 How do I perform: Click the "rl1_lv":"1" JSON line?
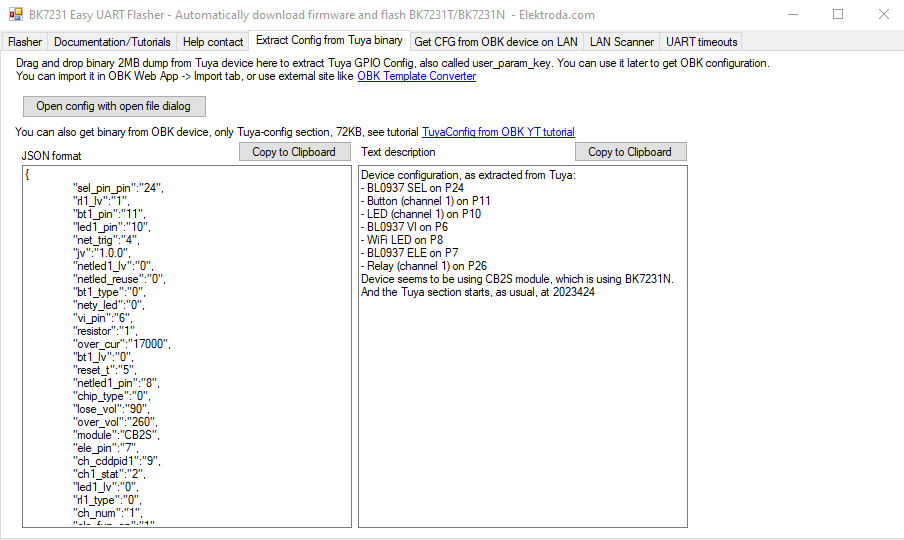click(x=101, y=201)
